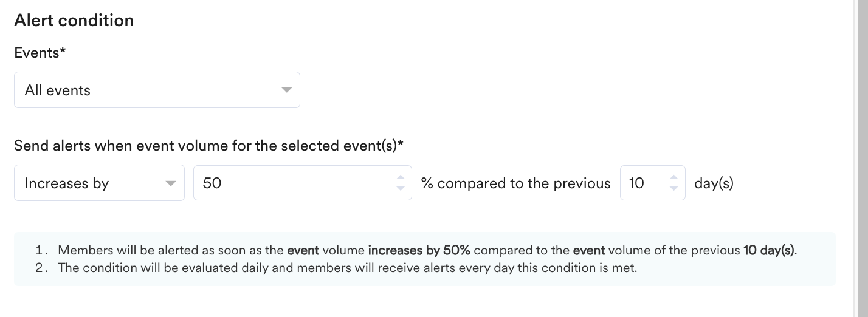
Task: Click the '% compared to the previous' text
Action: click(515, 183)
